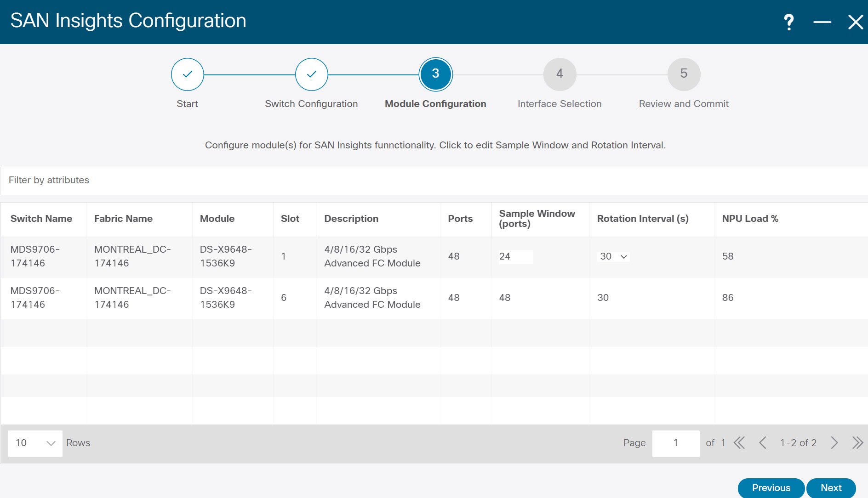This screenshot has height=498, width=868.
Task: Select the completed Switch Configuration checkmark
Action: (311, 74)
